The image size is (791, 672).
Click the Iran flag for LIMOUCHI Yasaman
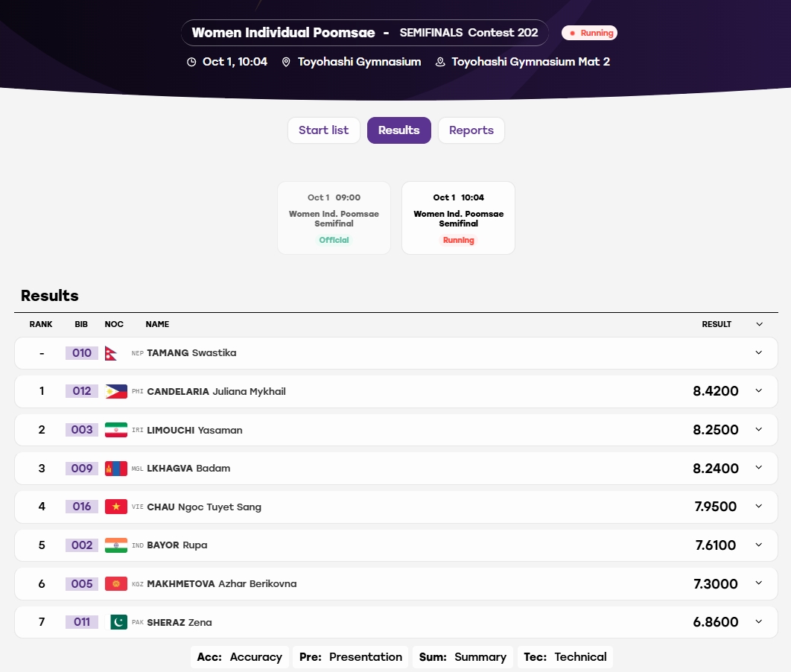tap(116, 430)
